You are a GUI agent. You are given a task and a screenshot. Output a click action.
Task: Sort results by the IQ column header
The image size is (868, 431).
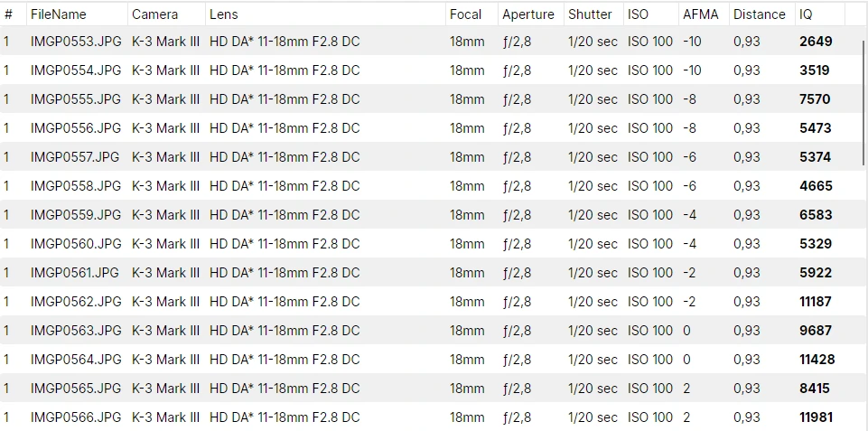(x=806, y=14)
